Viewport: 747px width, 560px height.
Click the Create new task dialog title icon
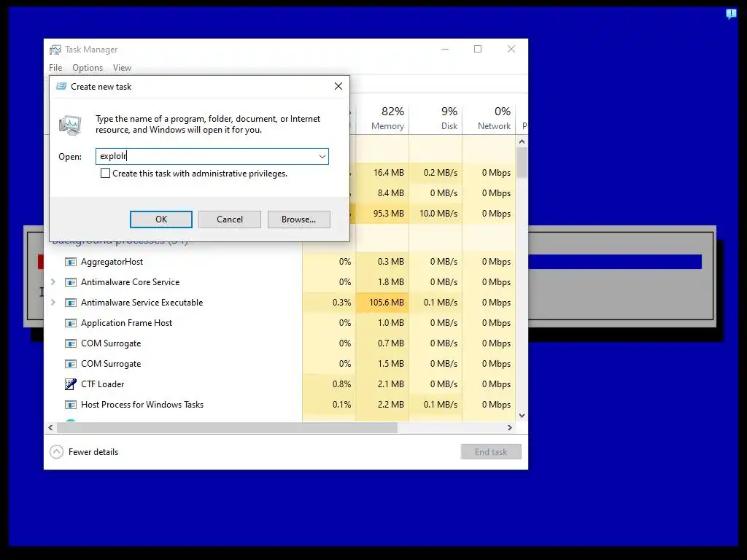click(61, 86)
